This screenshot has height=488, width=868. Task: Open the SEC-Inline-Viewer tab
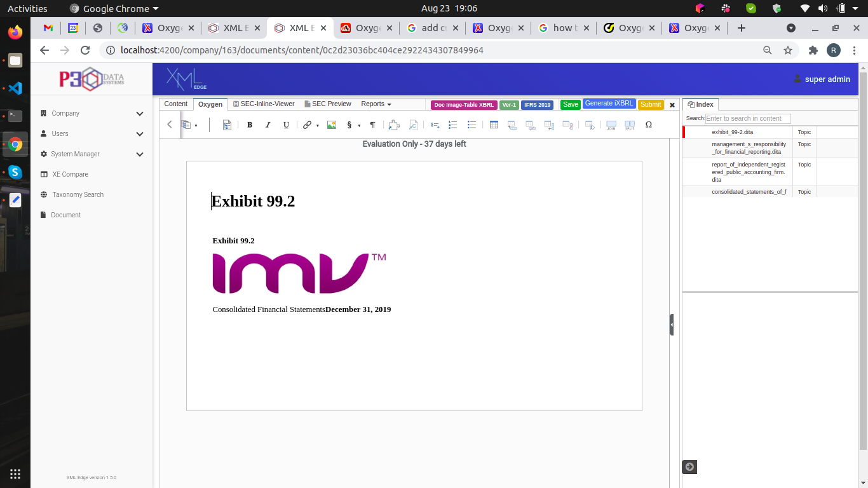point(264,104)
